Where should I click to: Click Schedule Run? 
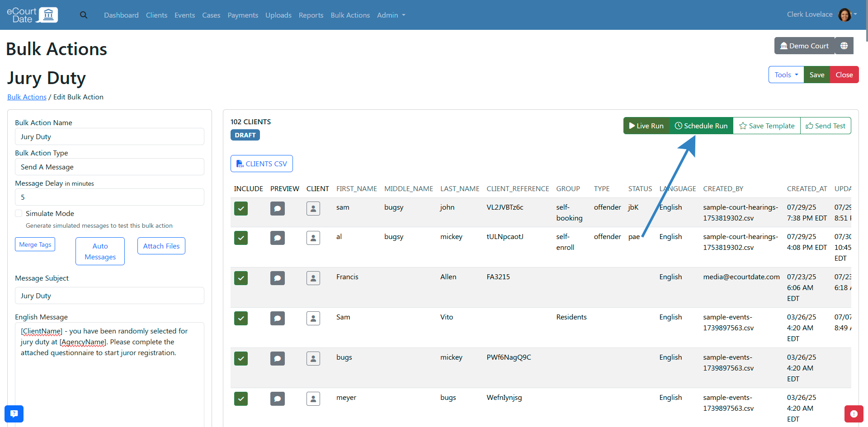pyautogui.click(x=701, y=126)
